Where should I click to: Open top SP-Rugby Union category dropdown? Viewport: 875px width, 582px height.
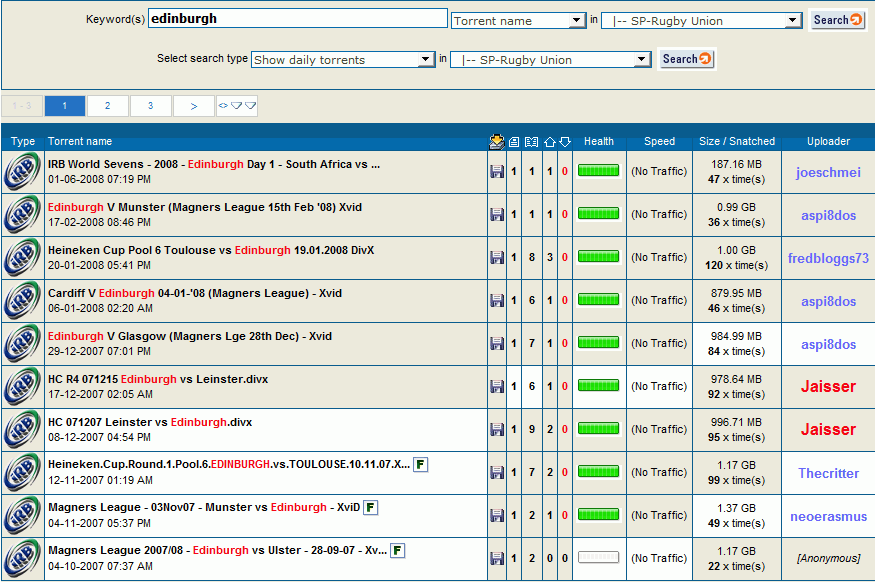pos(701,21)
